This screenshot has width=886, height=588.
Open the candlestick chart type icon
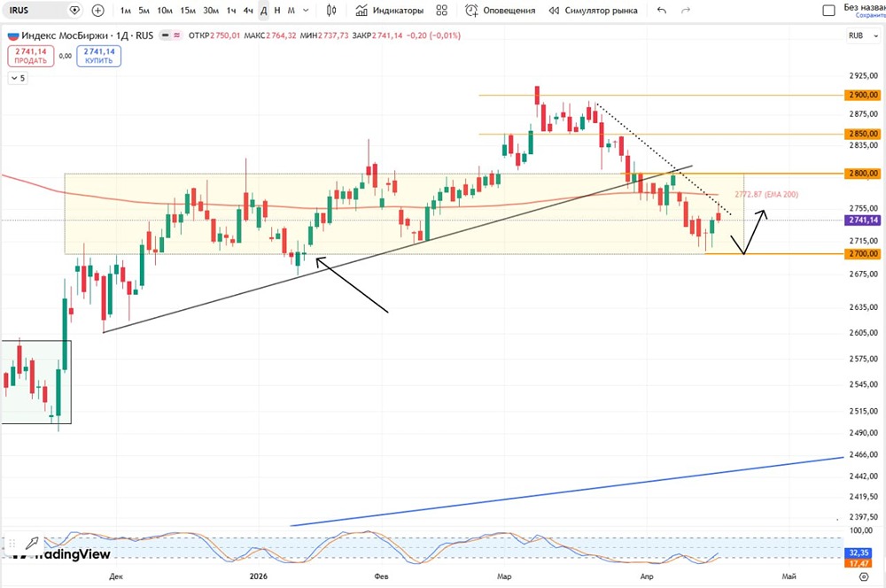coord(331,10)
